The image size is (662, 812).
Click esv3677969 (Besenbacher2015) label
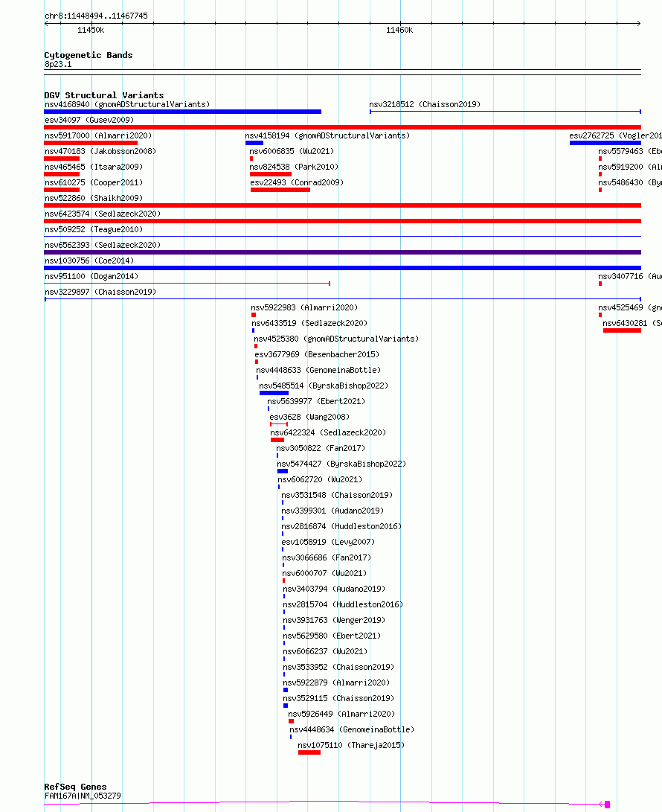point(318,354)
